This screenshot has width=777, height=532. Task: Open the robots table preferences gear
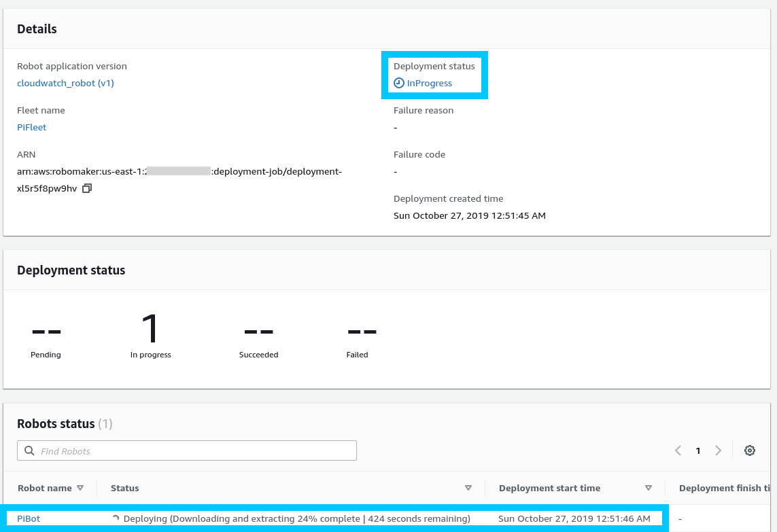pos(749,450)
